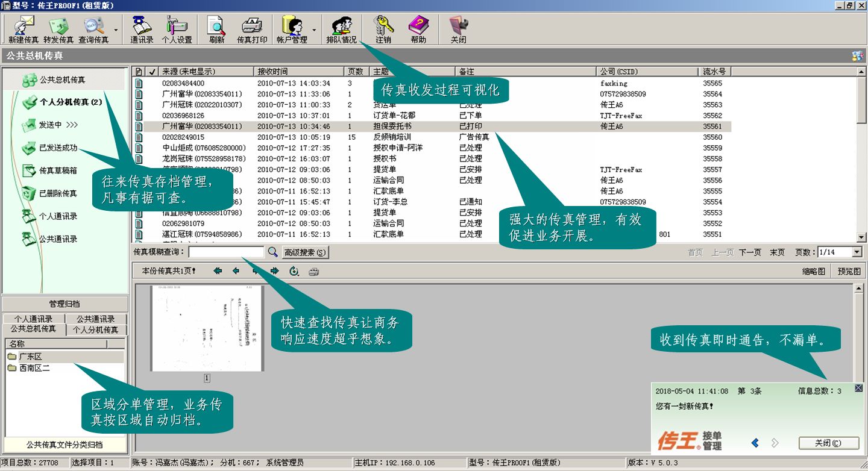Sort by the 来源(来电显示) column header
Image resolution: width=868 pixels, height=471 pixels.
click(x=206, y=72)
